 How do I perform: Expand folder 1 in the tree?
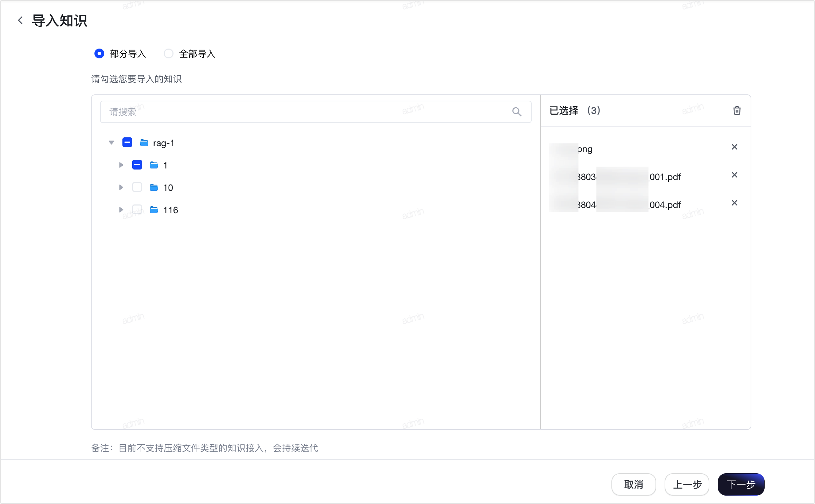(121, 165)
